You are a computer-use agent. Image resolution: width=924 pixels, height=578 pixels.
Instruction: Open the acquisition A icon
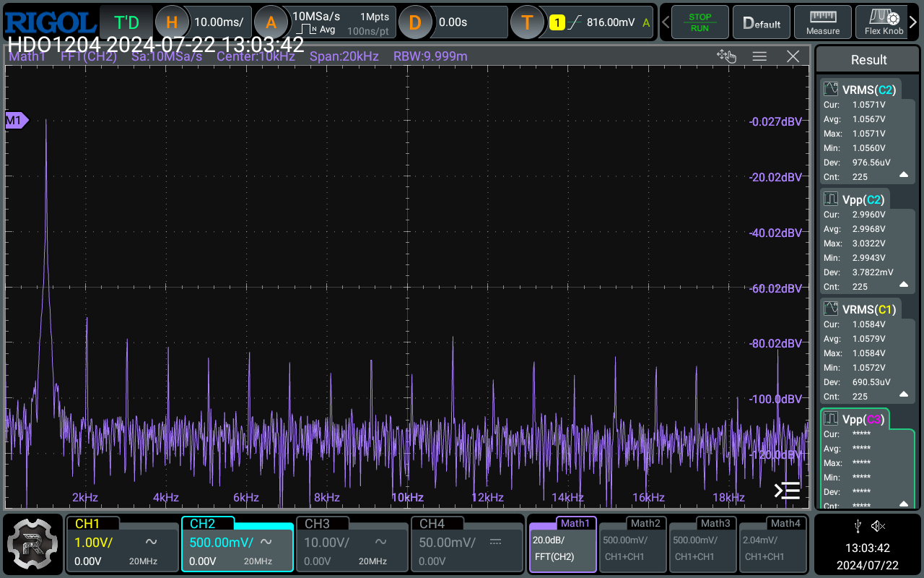tap(271, 22)
